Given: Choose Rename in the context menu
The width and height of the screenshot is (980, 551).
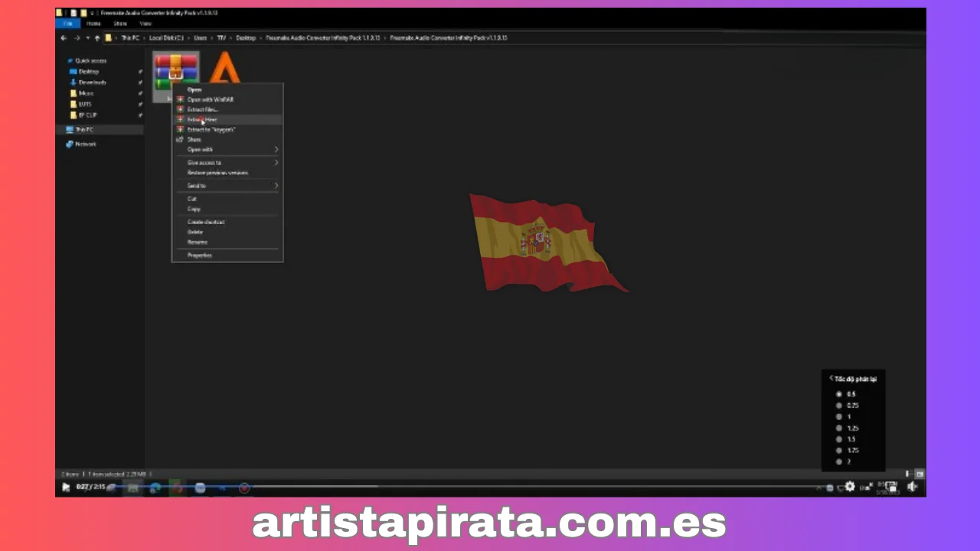Looking at the screenshot, I should pos(197,242).
